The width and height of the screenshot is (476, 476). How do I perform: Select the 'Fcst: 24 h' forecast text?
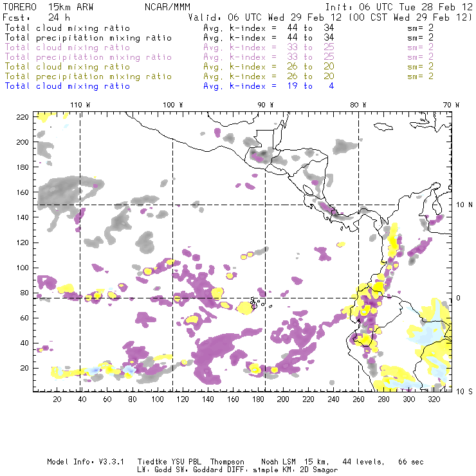click(x=36, y=17)
